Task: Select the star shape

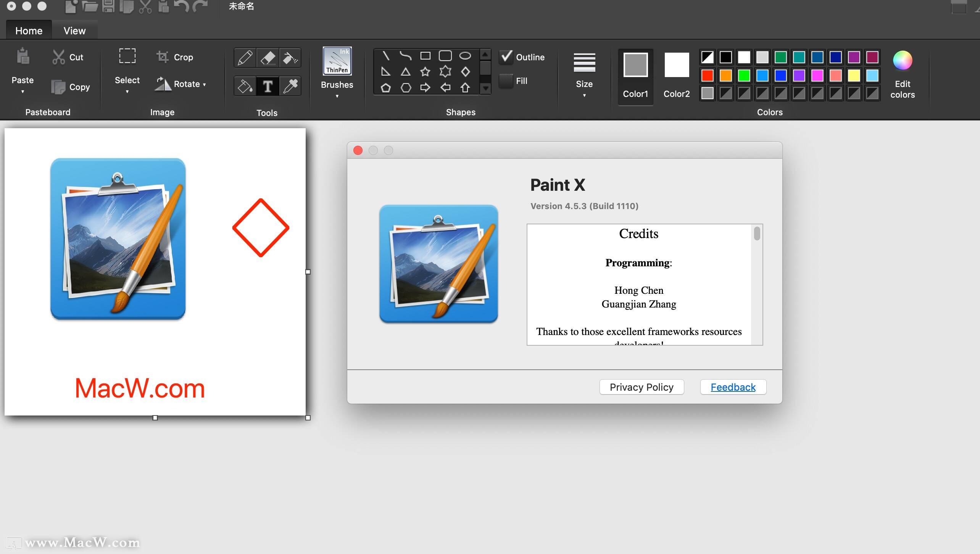Action: point(425,71)
